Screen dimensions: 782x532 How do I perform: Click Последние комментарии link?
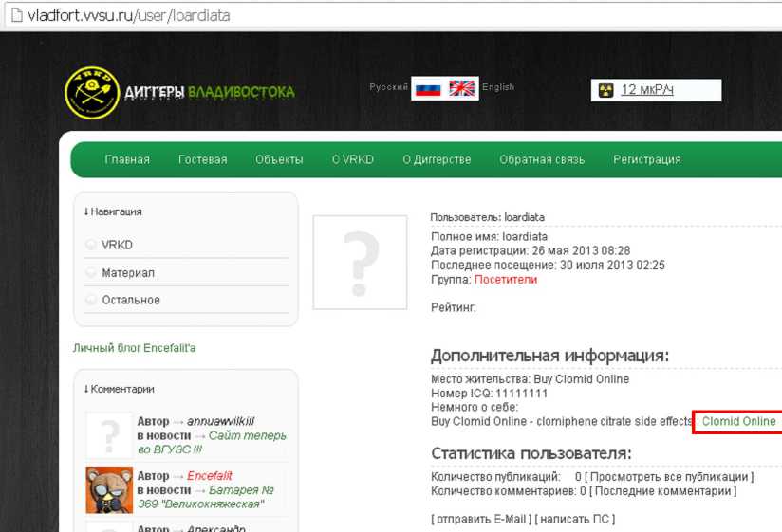point(662,491)
